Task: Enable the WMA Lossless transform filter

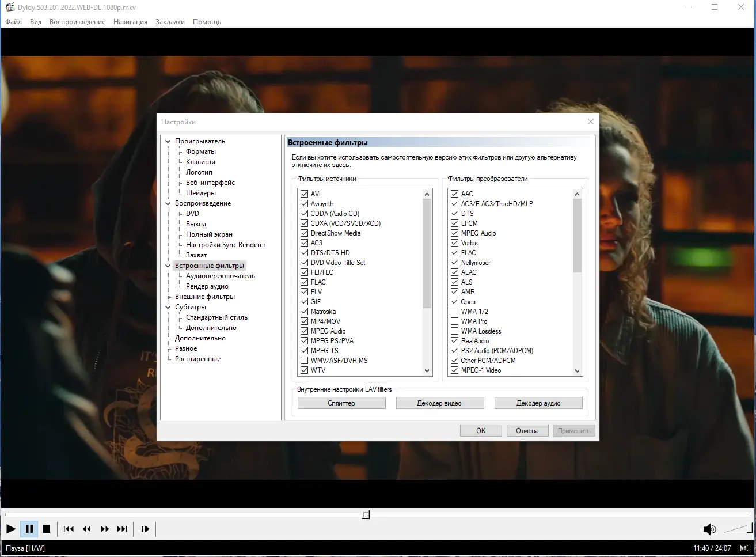Action: click(x=454, y=331)
